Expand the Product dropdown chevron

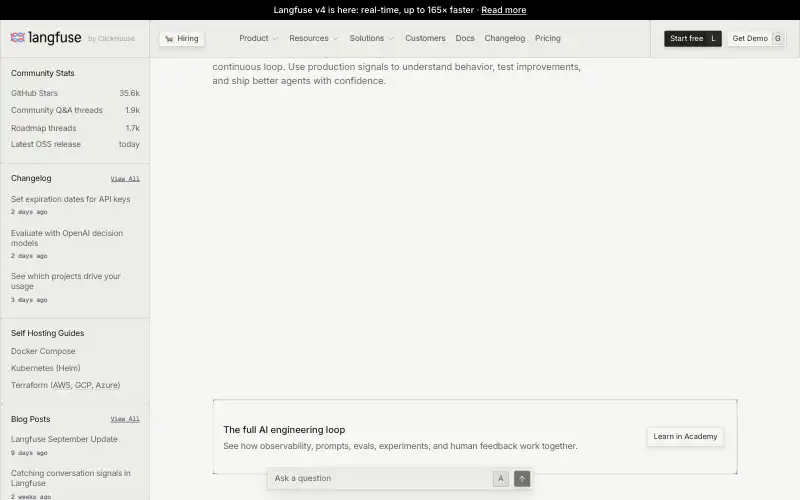tap(275, 39)
